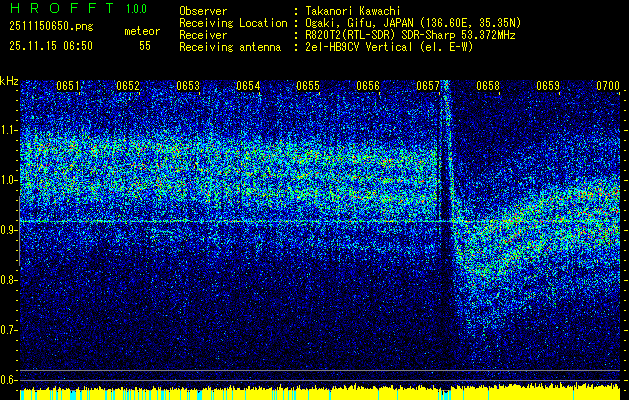
Task: Click the 0655 time marker
Action: tap(308, 85)
